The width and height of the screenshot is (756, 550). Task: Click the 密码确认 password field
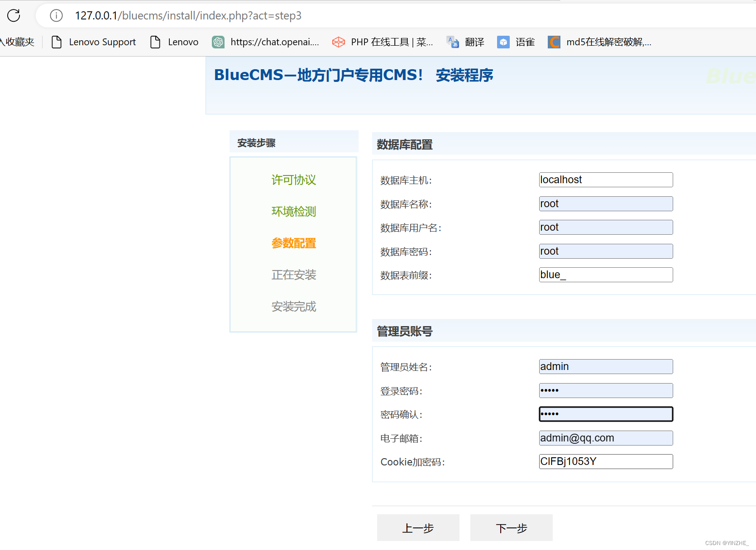[606, 414]
